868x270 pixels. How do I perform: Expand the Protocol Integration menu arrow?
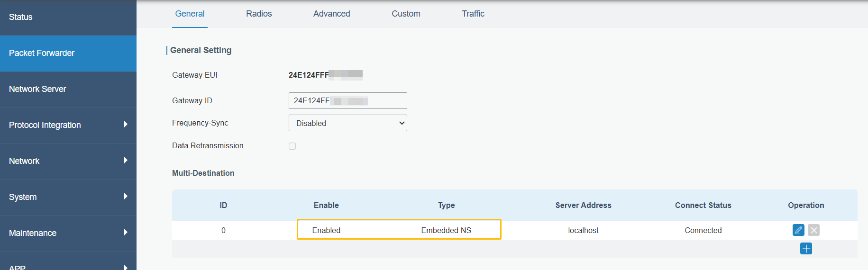click(x=126, y=125)
